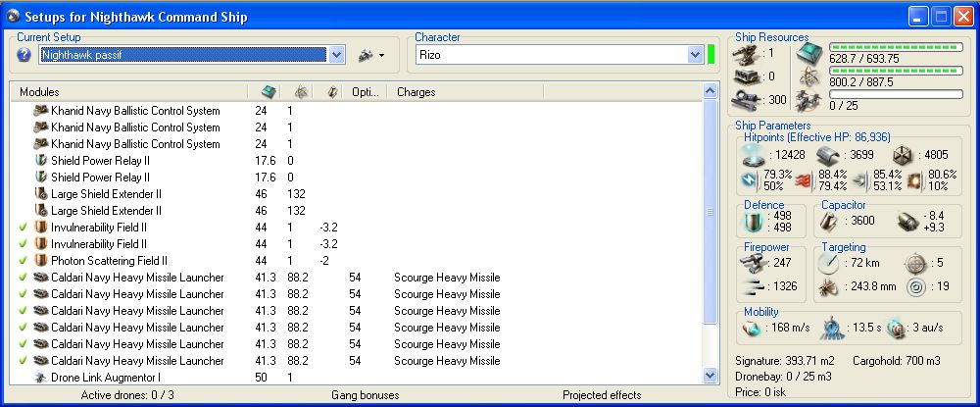This screenshot has height=407, width=980.
Task: Click the powergrid icon beside 800.2 / 887.5
Action: pyautogui.click(x=810, y=78)
